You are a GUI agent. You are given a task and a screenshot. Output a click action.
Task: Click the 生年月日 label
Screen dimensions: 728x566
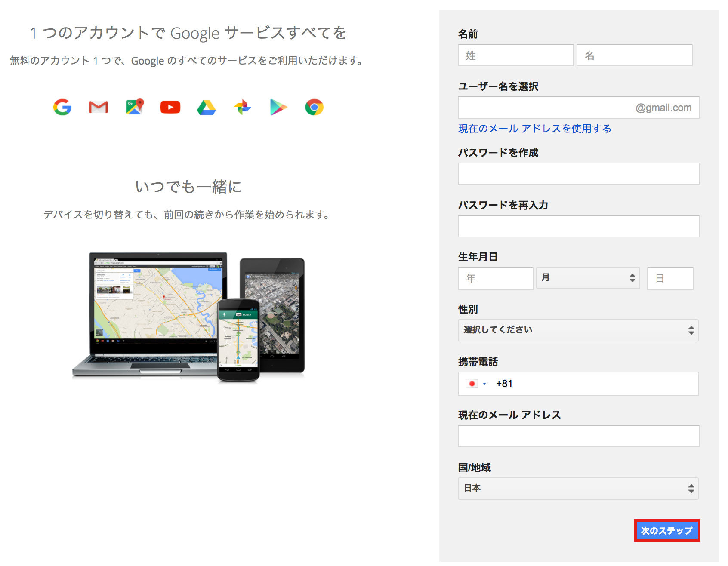coord(478,257)
